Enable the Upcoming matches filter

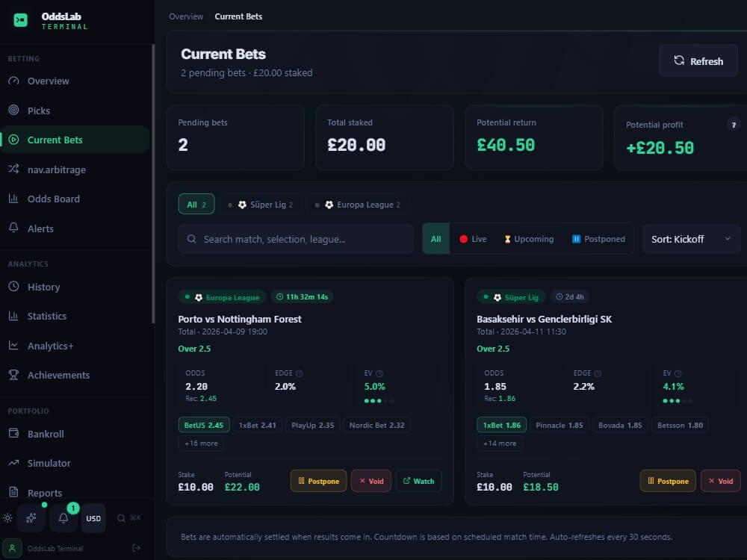[528, 239]
